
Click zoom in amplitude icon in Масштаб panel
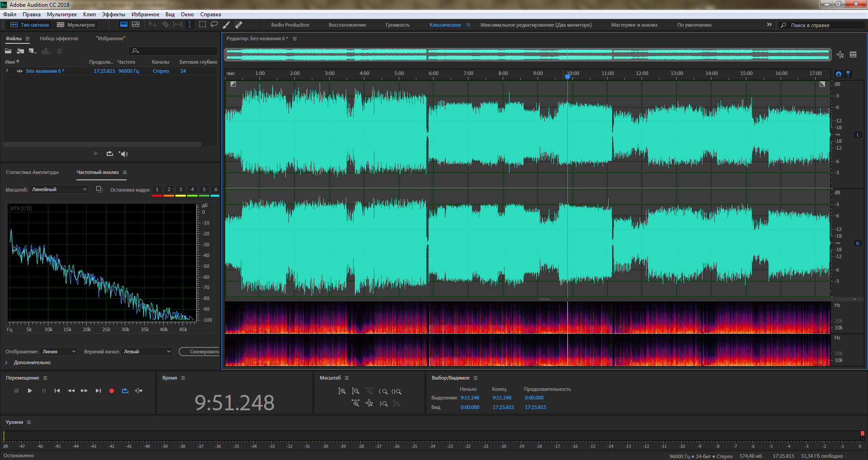coord(342,391)
